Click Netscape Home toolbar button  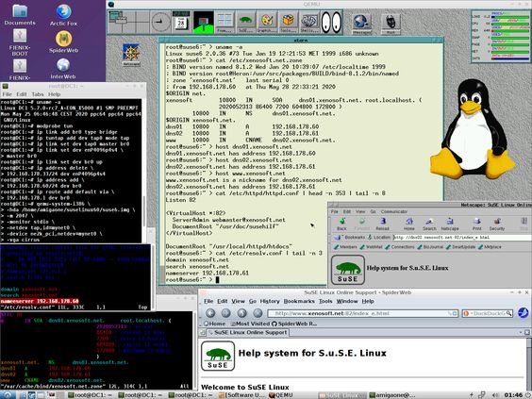pos(409,224)
